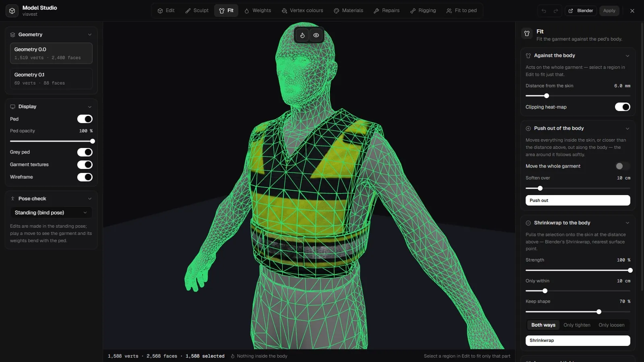
Task: Toggle the Clipping heat-map switch
Action: click(x=623, y=107)
